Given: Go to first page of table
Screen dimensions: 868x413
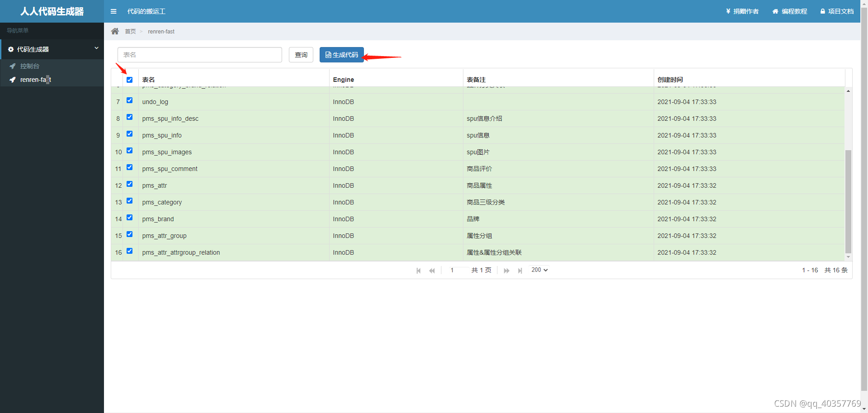Looking at the screenshot, I should coord(419,271).
